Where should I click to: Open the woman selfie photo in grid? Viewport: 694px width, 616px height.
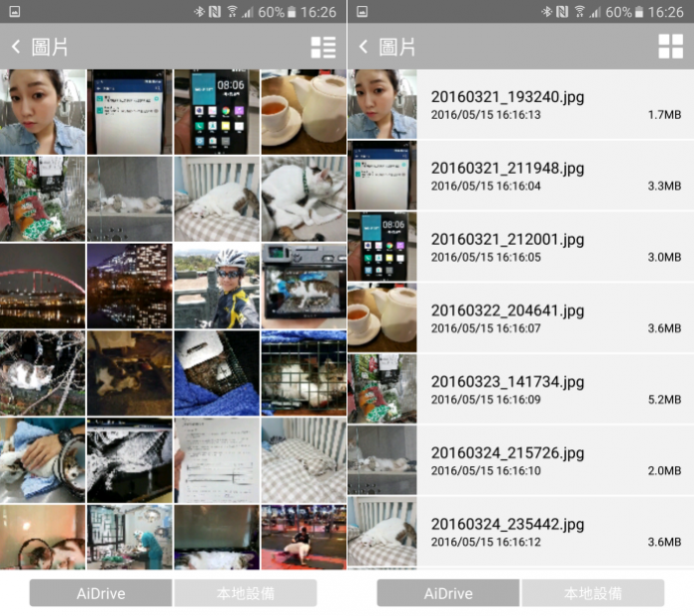coord(43,112)
